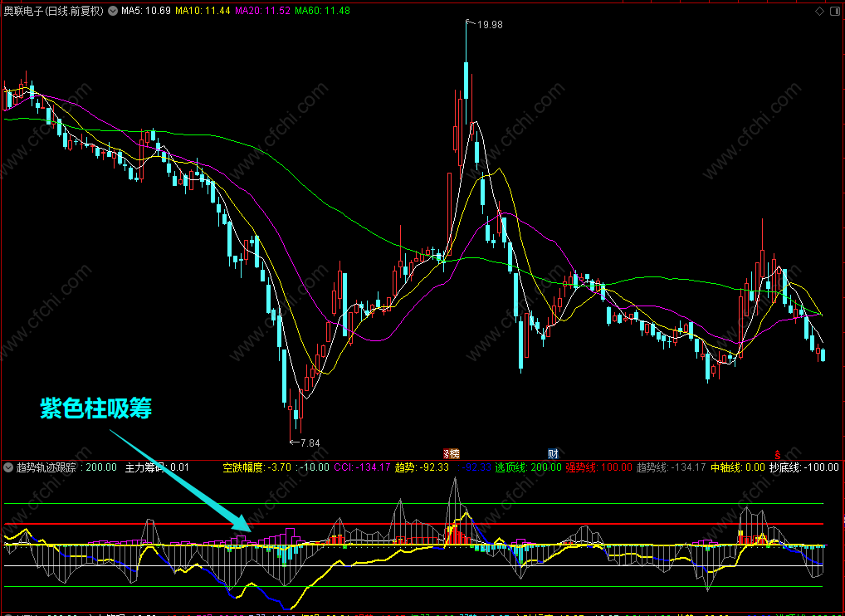Select the 抄底线: -100.00 label
The width and height of the screenshot is (845, 616).
click(804, 467)
